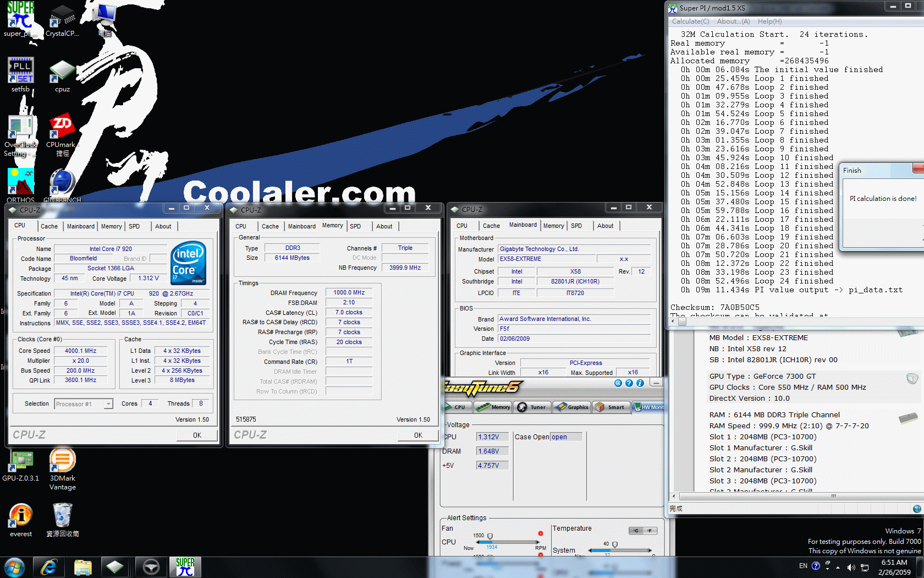Open the CrystalCP desktop shortcut
The image size is (924, 578).
(62, 19)
